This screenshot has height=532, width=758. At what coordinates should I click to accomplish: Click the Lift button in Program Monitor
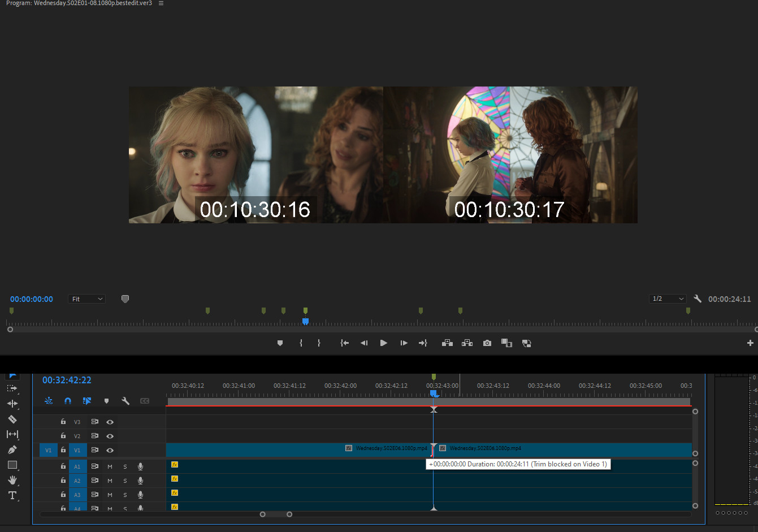[x=447, y=343]
